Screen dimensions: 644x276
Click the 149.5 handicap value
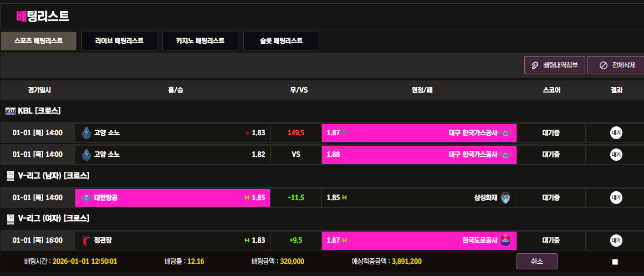pyautogui.click(x=296, y=133)
